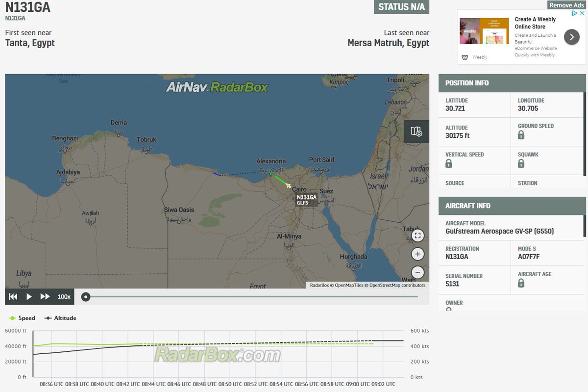Screen dimensions: 588x392
Task: Click Tanta, Egypt first seen location
Action: tap(30, 43)
